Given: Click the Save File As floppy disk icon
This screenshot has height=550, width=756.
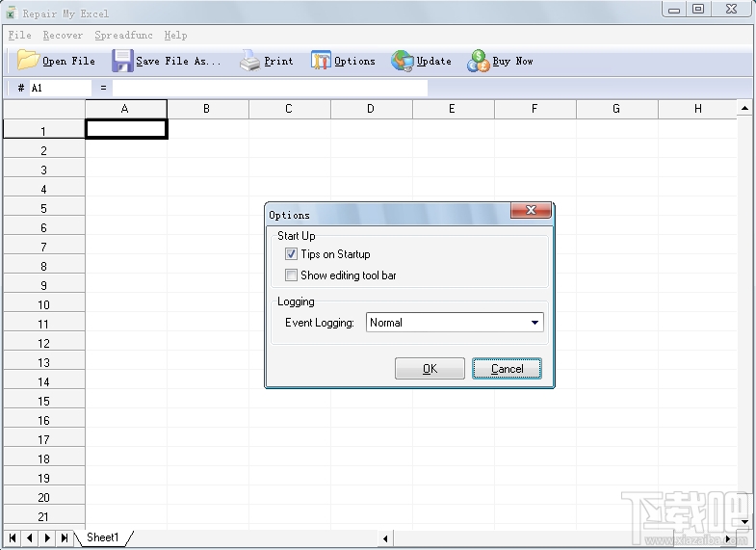Looking at the screenshot, I should click(122, 61).
